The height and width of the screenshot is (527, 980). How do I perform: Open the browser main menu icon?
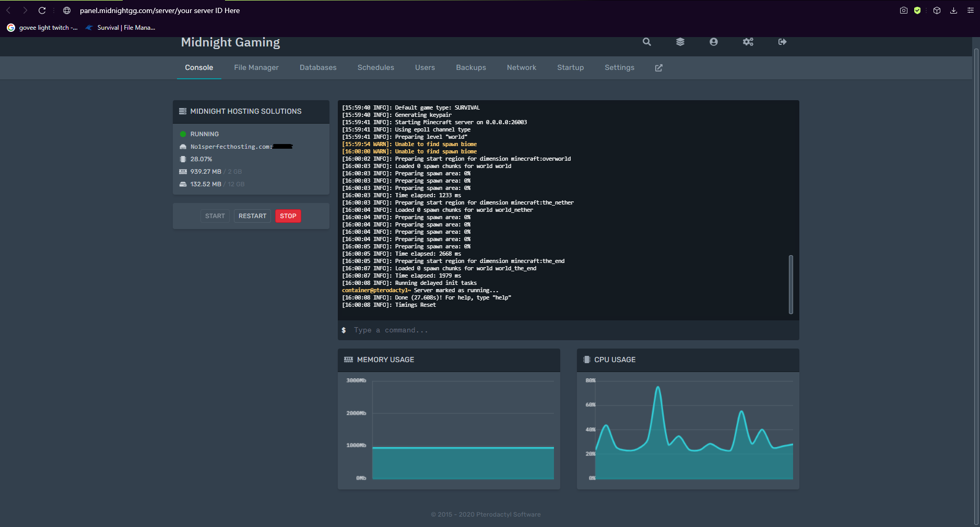click(x=970, y=10)
